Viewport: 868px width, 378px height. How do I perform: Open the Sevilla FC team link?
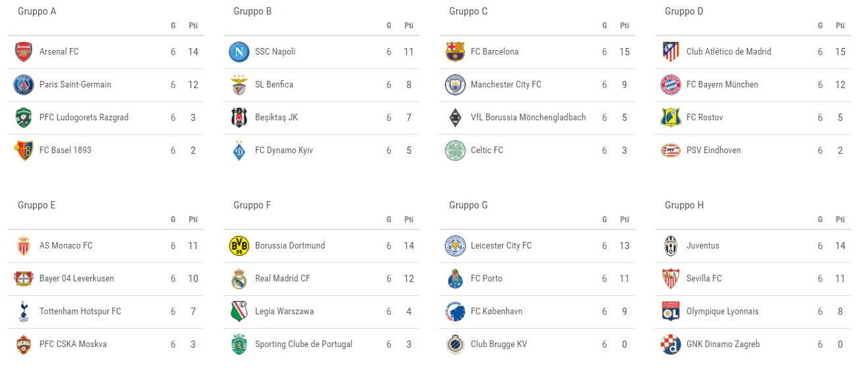coord(704,279)
